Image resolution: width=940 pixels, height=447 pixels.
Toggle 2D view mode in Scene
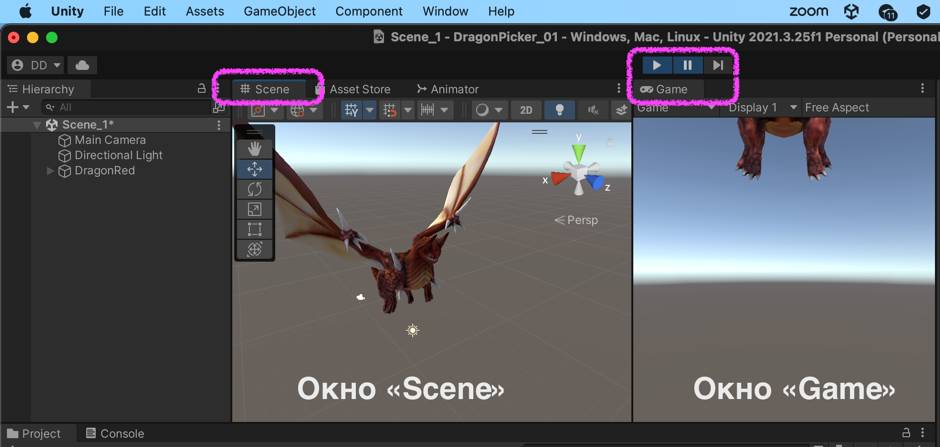tap(526, 110)
